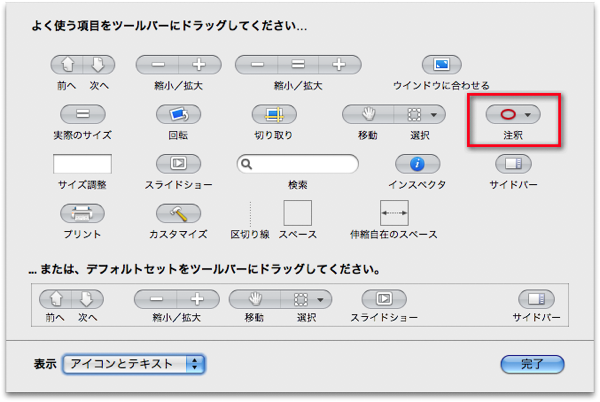The height and width of the screenshot is (402, 600).
Task: Select the 回転 rotate icon
Action: [178, 114]
